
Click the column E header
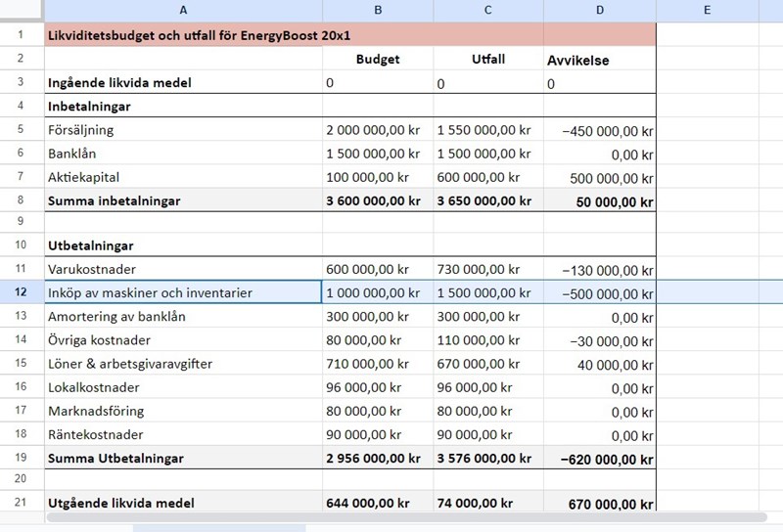(706, 11)
